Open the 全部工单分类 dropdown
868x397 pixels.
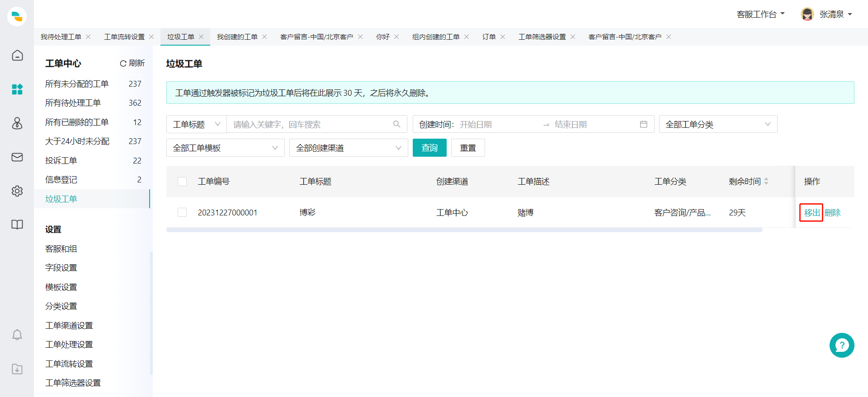[x=718, y=124]
